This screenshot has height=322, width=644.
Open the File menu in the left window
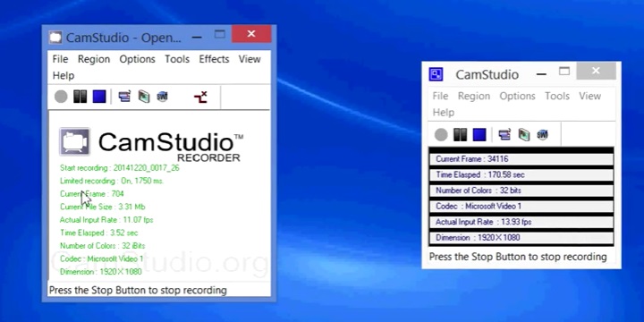(60, 59)
